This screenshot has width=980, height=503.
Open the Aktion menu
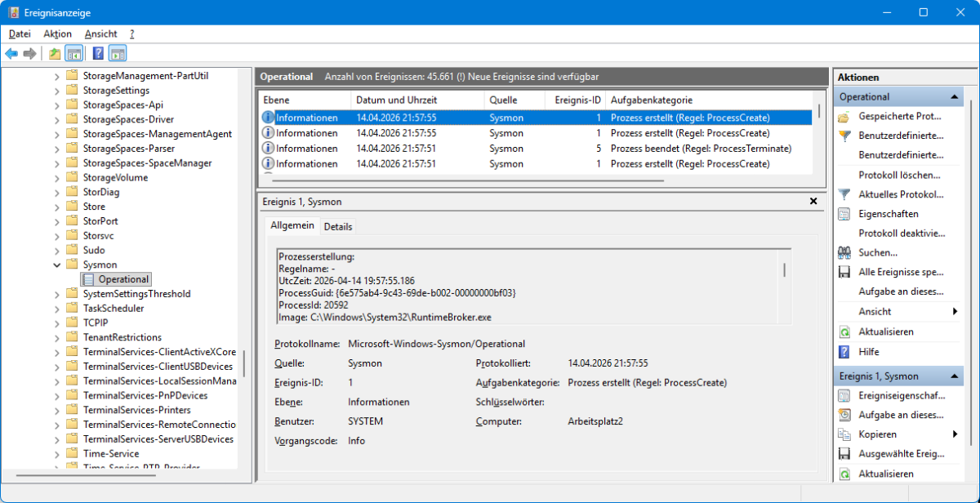coord(57,33)
